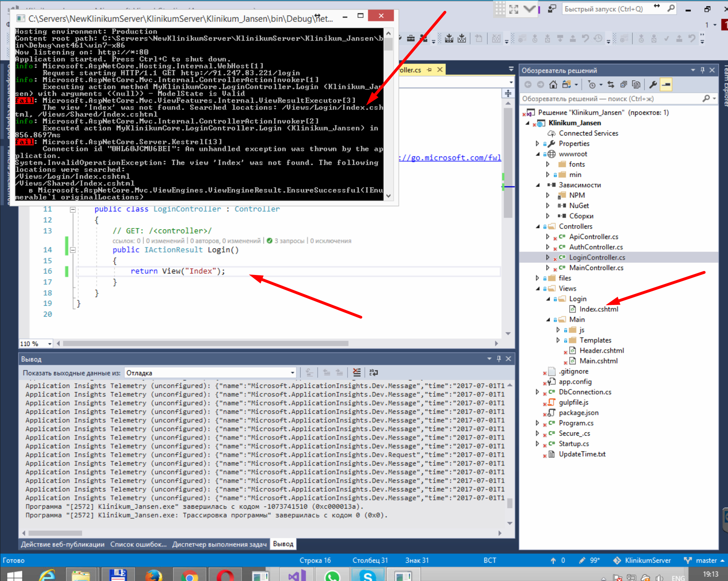The height and width of the screenshot is (581, 728).
Task: Collapse Views folder node
Action: [x=538, y=288]
